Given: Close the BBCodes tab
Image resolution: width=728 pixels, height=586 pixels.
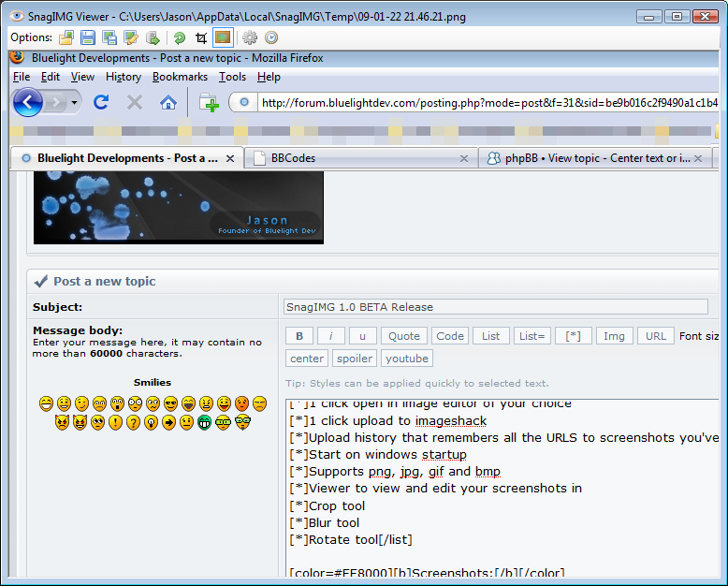Looking at the screenshot, I should click(x=464, y=159).
